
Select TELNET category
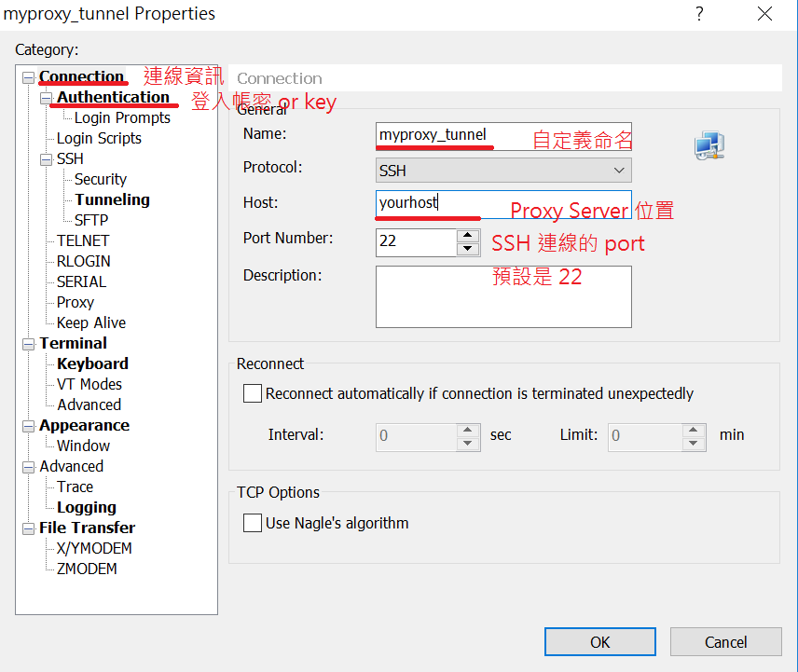(83, 240)
